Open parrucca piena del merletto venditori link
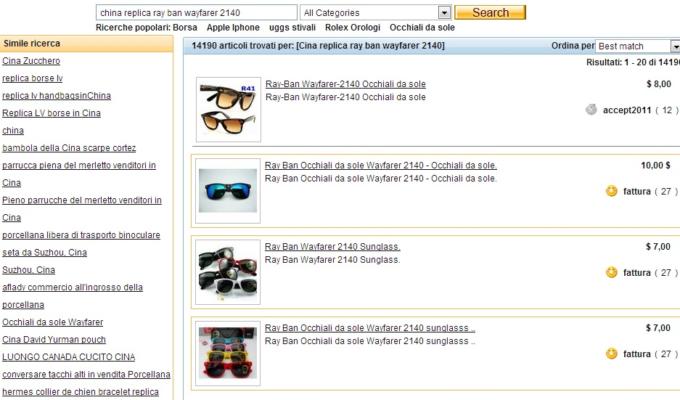 point(79,165)
